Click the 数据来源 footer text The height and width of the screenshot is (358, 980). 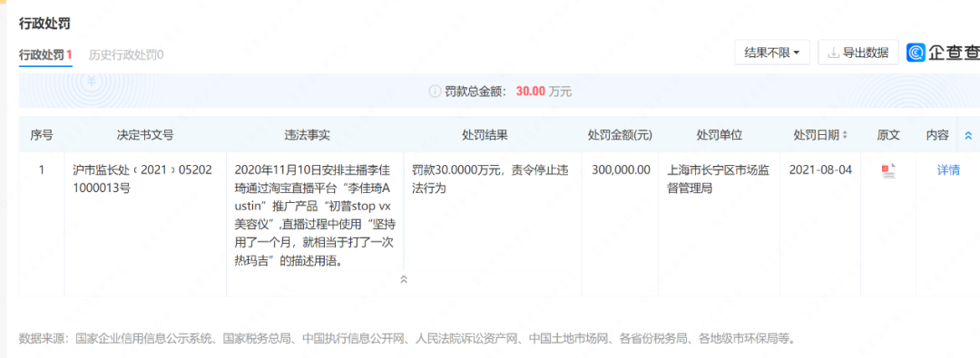click(x=407, y=339)
